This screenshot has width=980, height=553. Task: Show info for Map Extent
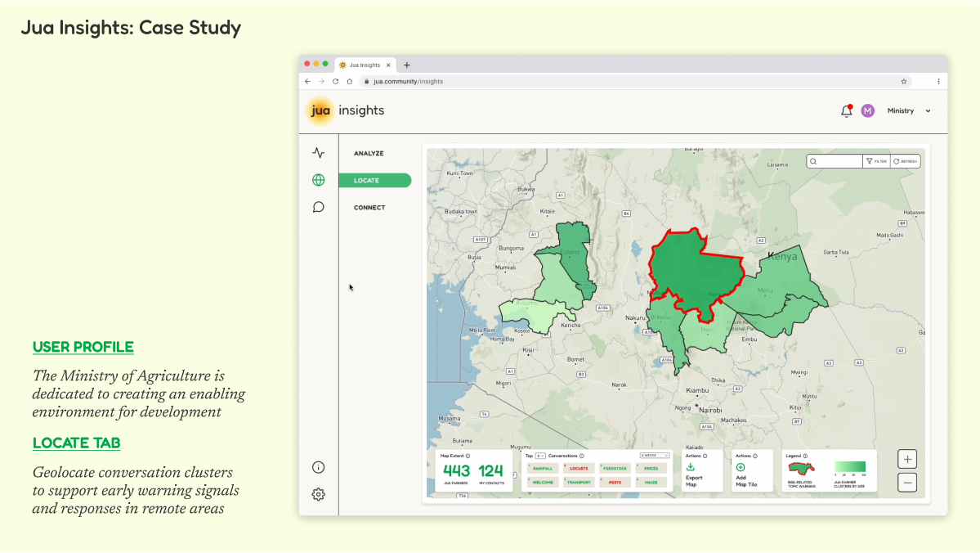click(468, 456)
